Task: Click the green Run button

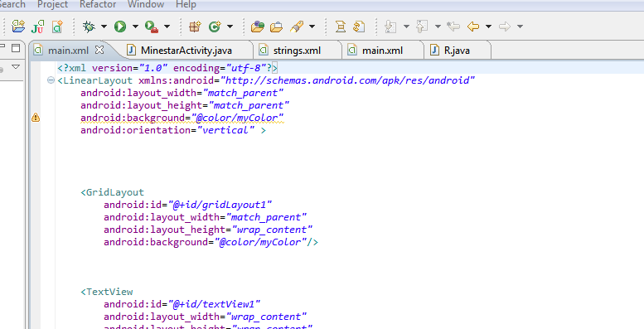Action: [x=120, y=27]
